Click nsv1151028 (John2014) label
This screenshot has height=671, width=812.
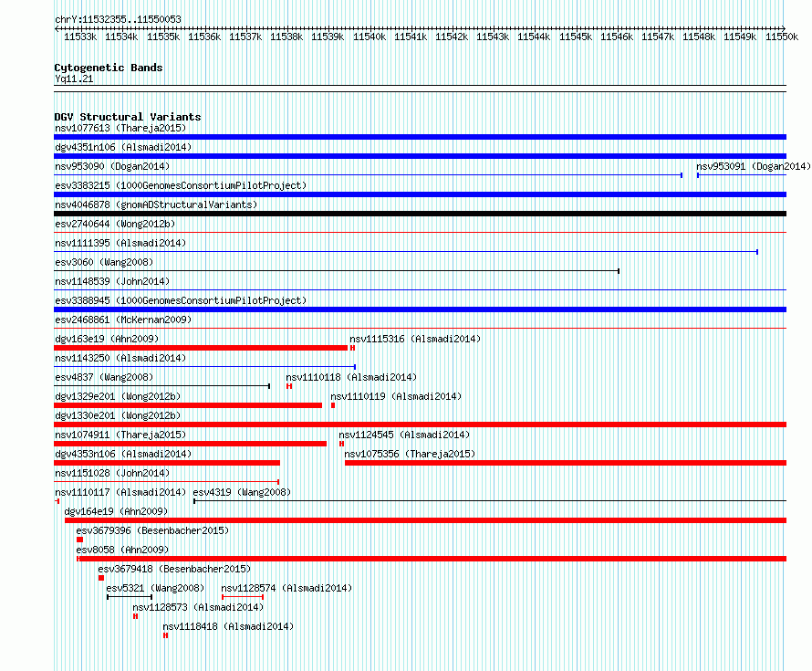click(112, 473)
